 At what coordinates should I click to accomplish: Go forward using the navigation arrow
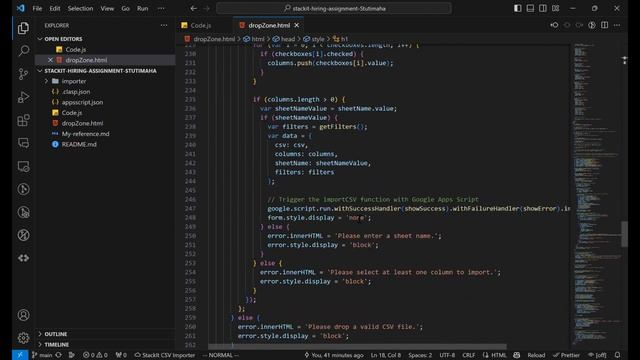(207, 8)
